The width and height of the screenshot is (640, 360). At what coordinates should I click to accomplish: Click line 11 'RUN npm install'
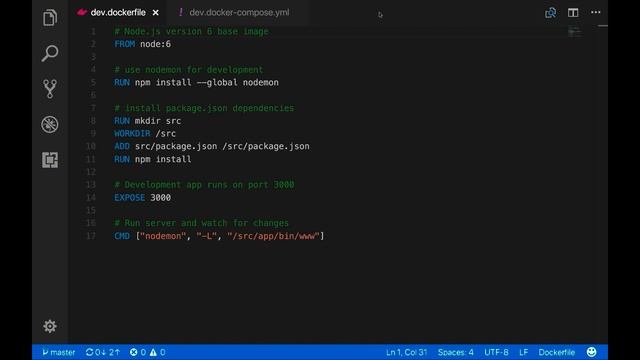coord(153,159)
